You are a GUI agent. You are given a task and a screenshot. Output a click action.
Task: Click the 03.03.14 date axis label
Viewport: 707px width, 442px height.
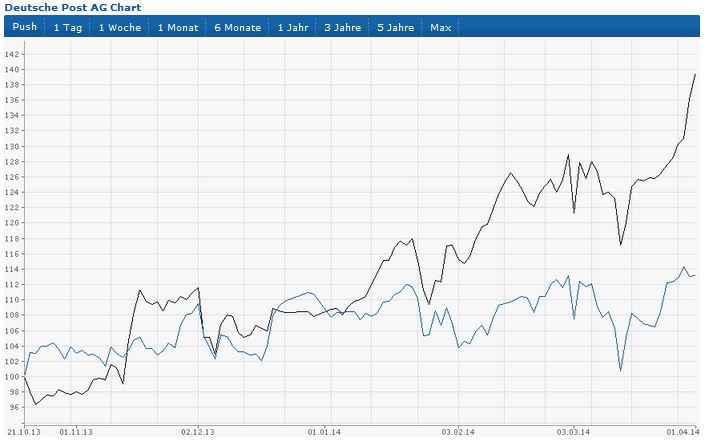pos(573,432)
